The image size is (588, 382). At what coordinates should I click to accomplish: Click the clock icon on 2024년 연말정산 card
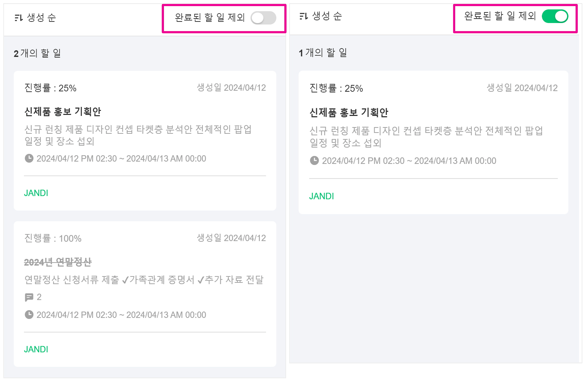(29, 315)
